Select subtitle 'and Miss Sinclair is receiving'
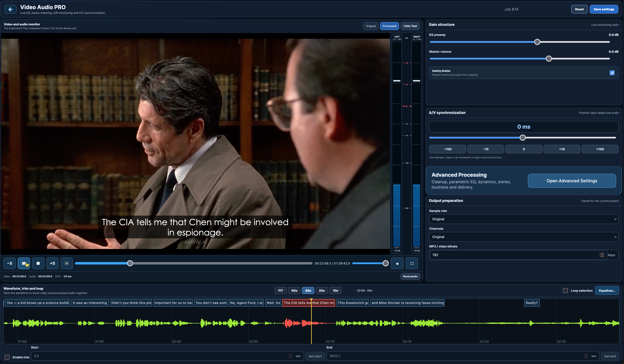 (x=407, y=303)
